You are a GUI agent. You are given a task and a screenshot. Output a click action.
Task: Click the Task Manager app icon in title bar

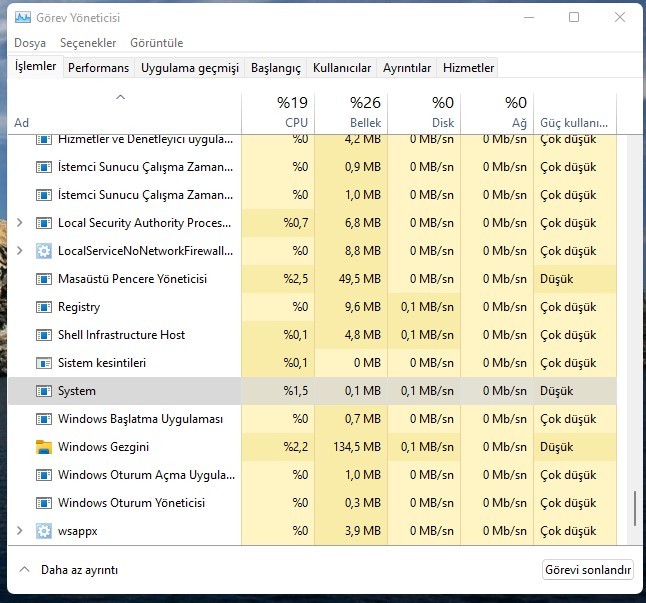(23, 17)
